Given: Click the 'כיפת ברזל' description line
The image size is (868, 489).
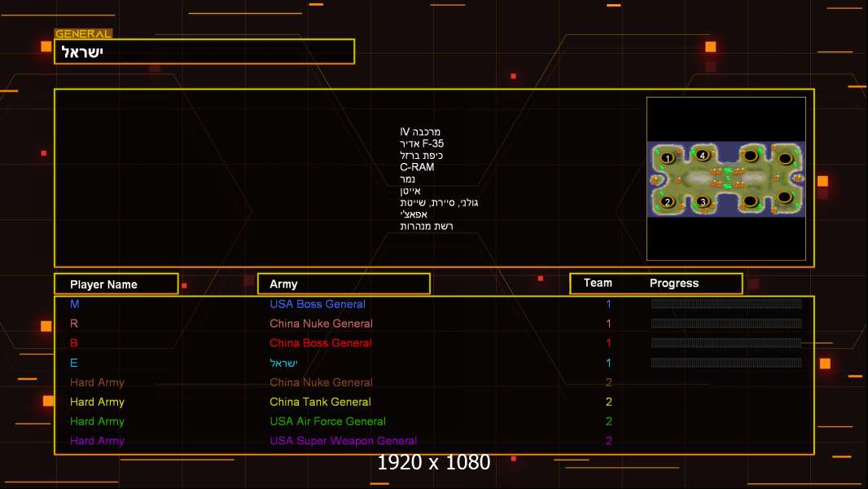Looking at the screenshot, I should pos(421,156).
